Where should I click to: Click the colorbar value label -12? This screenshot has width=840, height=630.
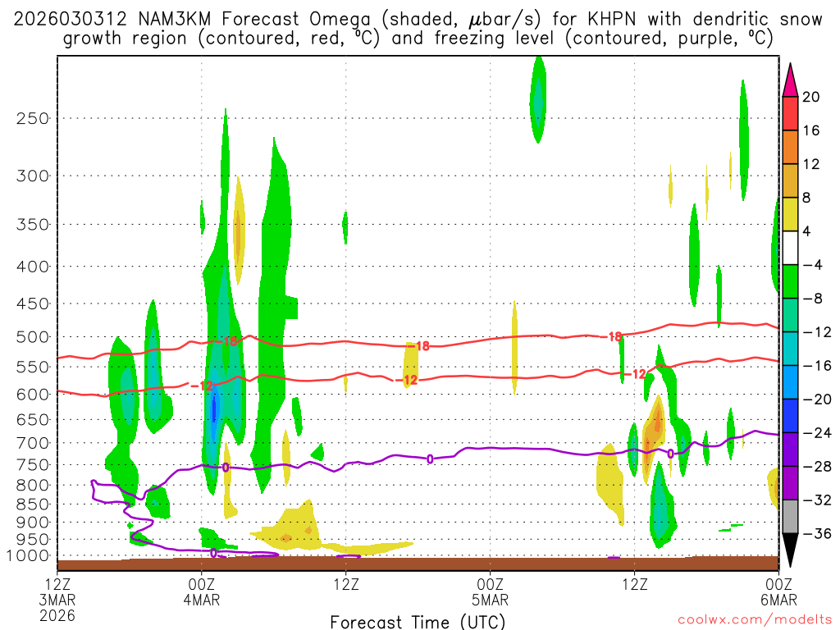[x=817, y=332]
